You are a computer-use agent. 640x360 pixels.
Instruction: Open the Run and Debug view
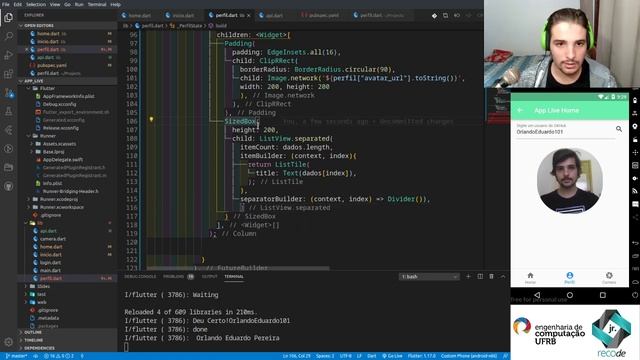coord(9,55)
